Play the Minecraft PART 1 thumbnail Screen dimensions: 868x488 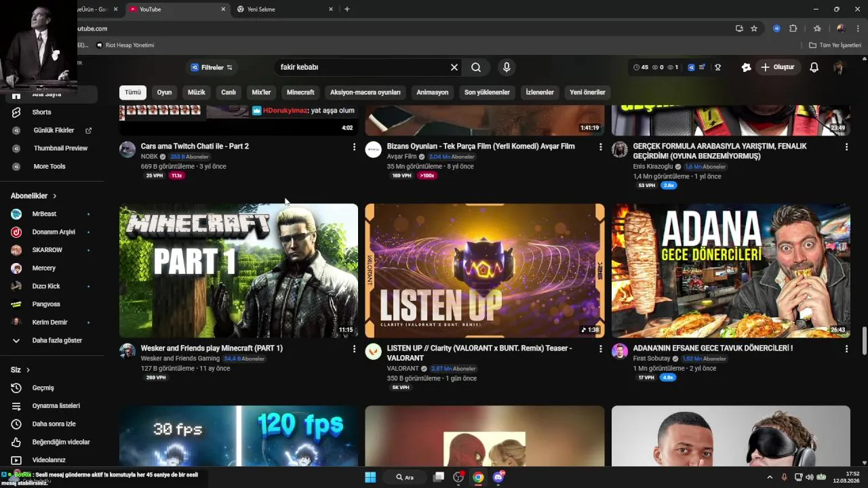(x=239, y=270)
